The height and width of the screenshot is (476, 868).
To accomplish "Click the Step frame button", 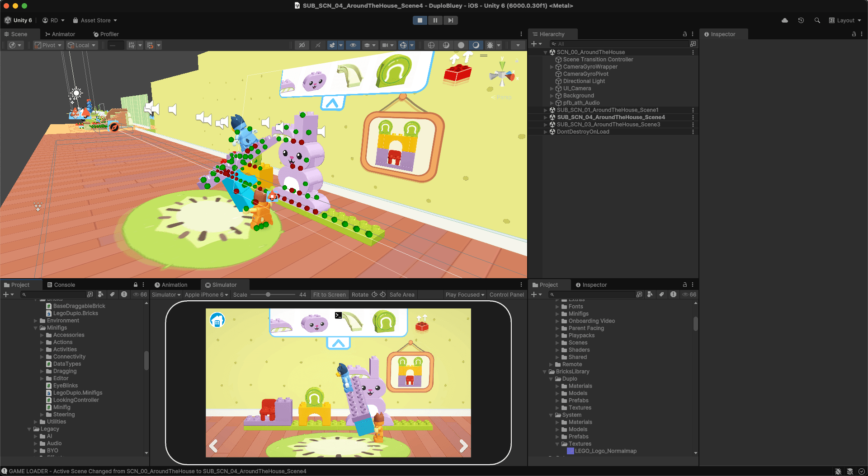I will point(450,20).
